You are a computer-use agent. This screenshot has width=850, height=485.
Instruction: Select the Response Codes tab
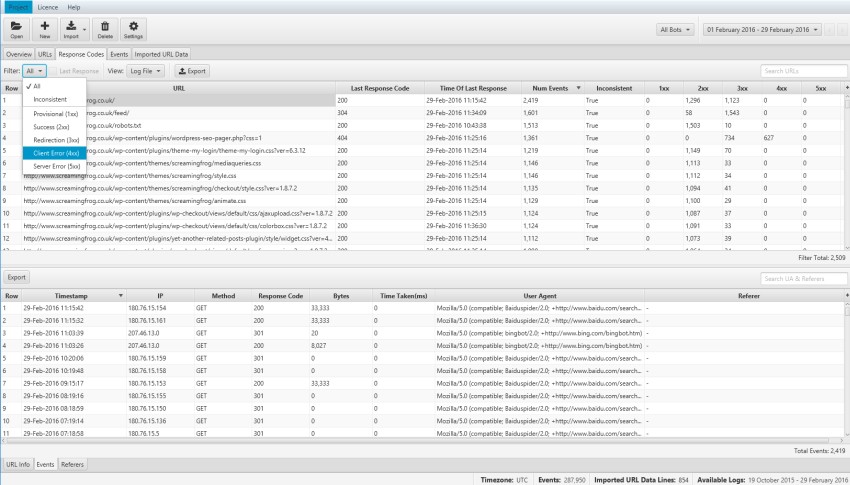click(x=81, y=54)
